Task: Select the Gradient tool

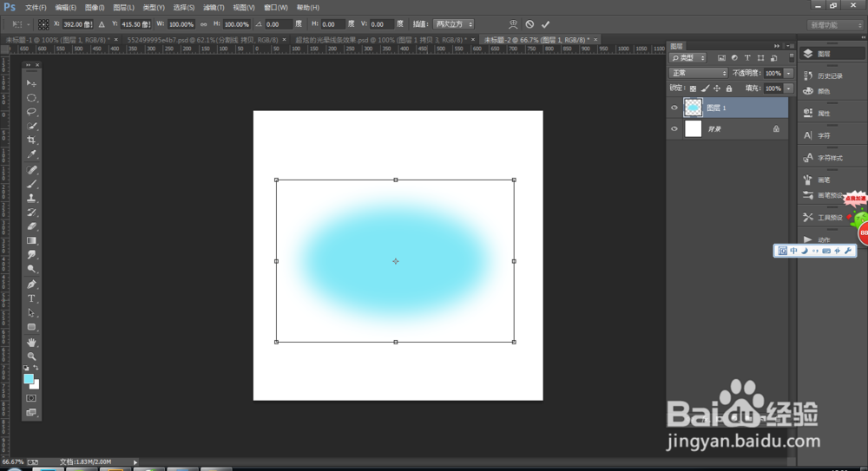Action: (31, 241)
